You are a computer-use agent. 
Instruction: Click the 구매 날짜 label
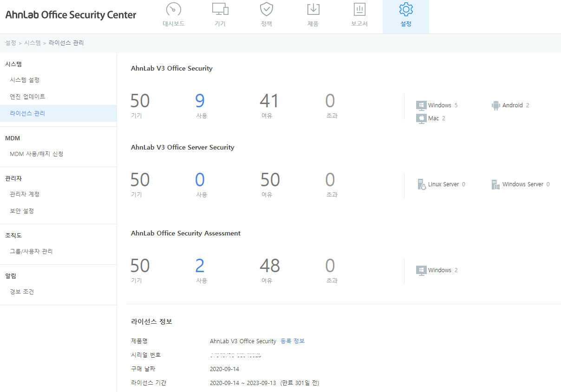pos(143,369)
